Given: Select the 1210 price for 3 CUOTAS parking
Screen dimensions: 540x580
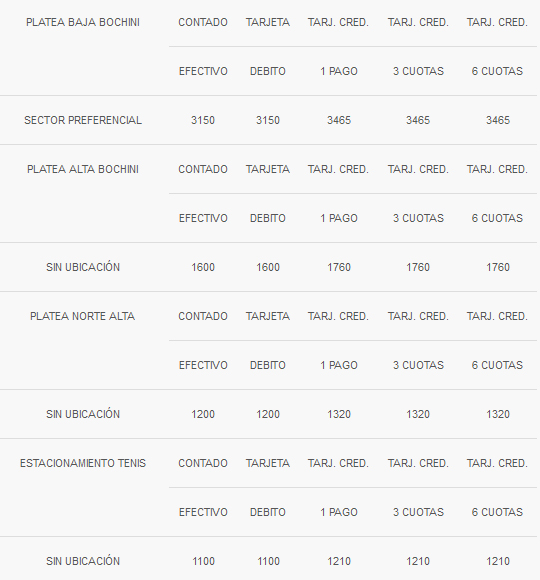Looking at the screenshot, I should point(418,561).
